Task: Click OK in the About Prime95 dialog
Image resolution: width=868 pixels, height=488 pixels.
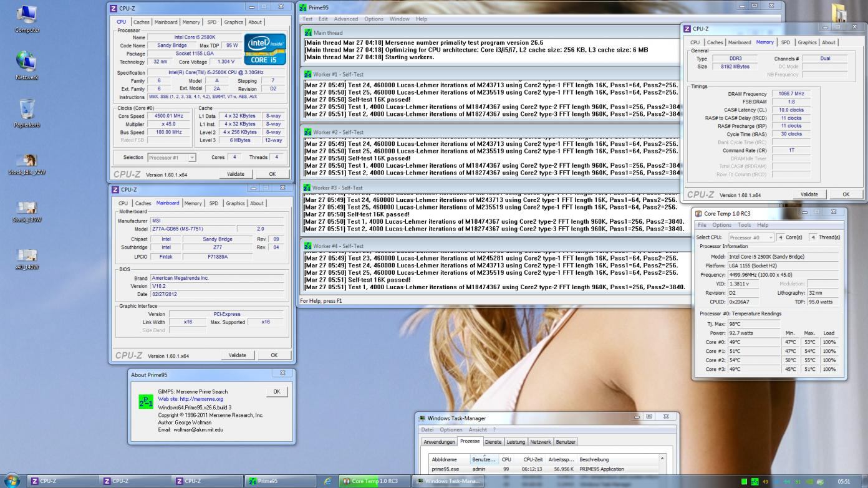Action: pos(277,391)
